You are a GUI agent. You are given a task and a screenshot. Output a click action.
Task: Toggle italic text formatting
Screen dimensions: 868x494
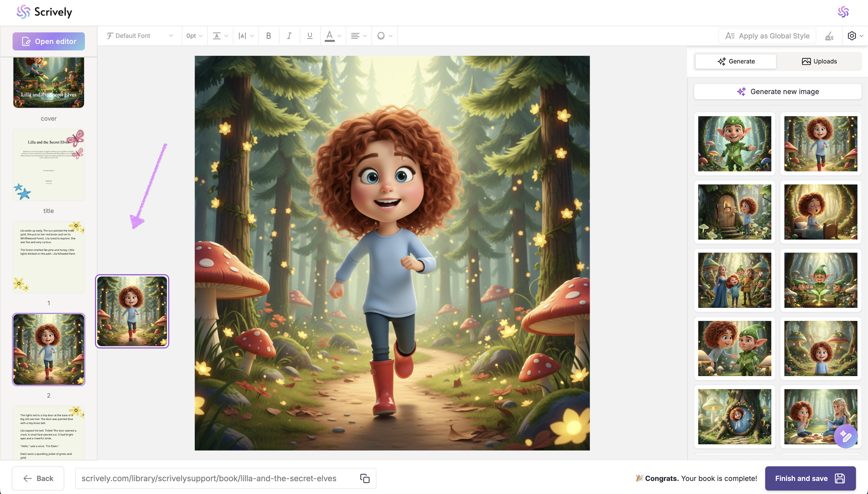289,36
